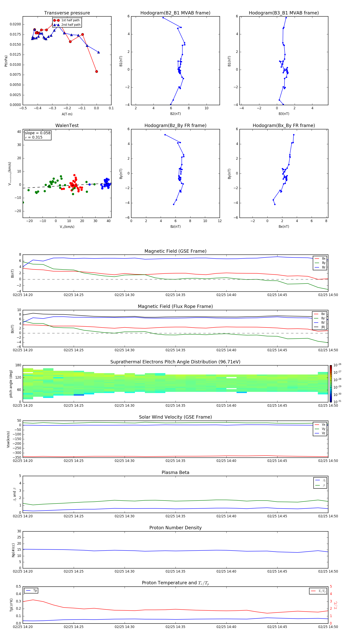The image size is (351, 644).
Task: Click the '1st half path' legend entry
Action: 67,20
